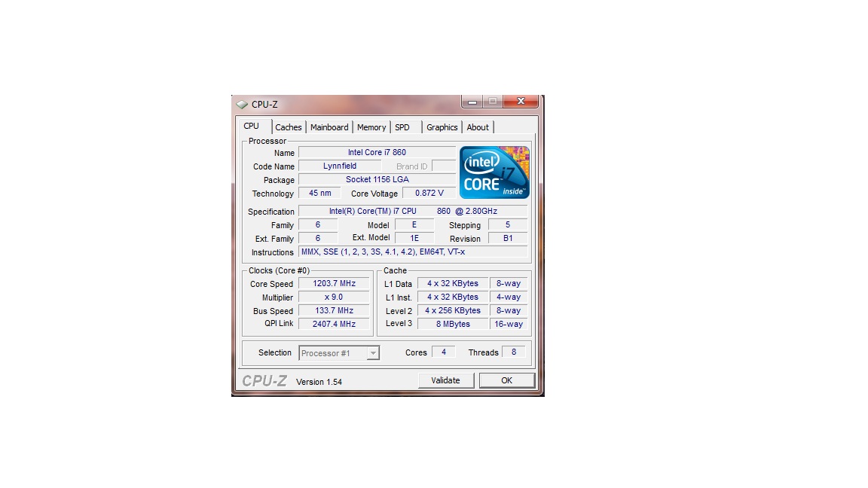
Task: Click the Intel Core i7 logo
Action: (x=494, y=172)
